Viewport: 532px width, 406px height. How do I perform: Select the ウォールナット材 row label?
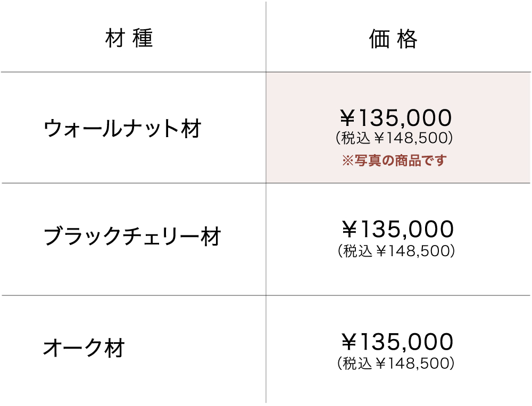coord(122,129)
